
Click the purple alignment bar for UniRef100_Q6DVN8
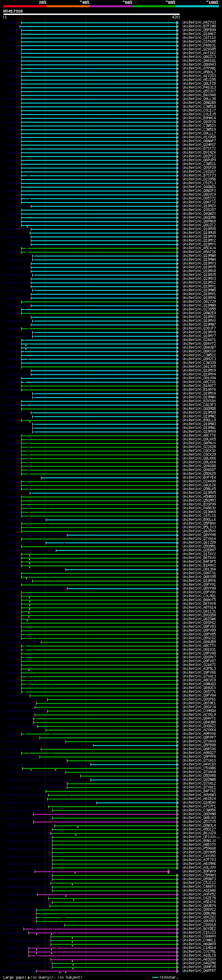click(106, 814)
